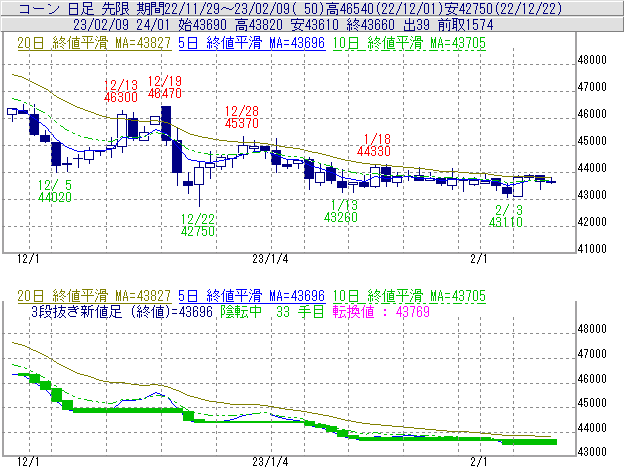This screenshot has width=624, height=475.
Task: Click the 10日 終値平滑 legend in lower chart
Action: pos(409,296)
